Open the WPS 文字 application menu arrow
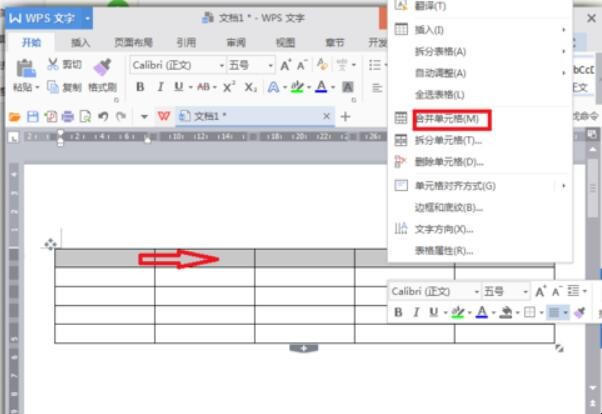Screen dimensions: 602x414 88,18
